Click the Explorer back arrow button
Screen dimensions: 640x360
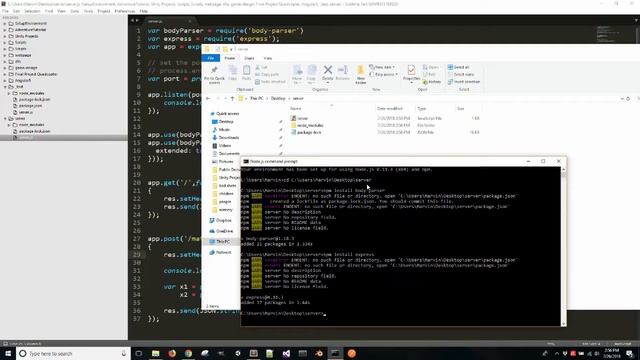[x=208, y=98]
